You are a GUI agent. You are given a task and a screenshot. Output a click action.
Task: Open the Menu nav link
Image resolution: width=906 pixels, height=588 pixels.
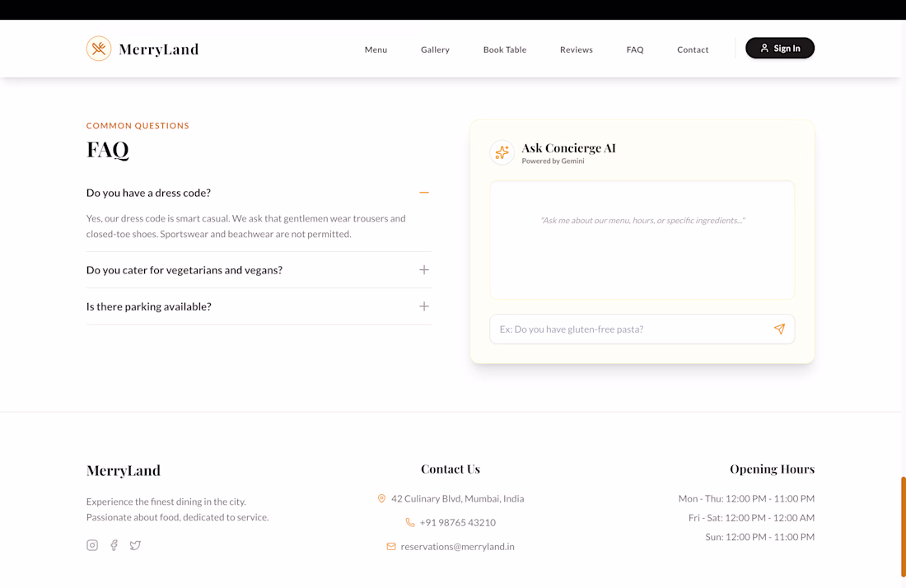[x=376, y=49]
